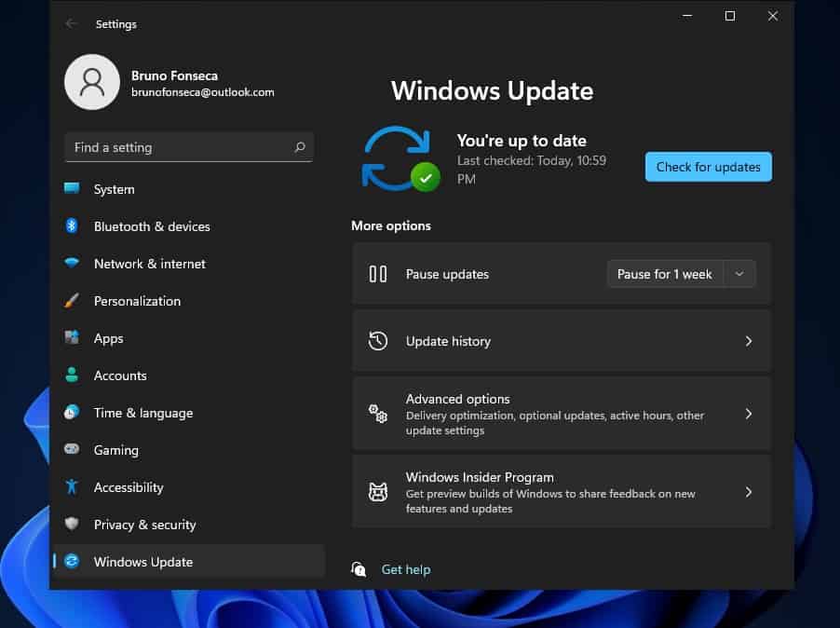Image resolution: width=840 pixels, height=628 pixels.
Task: Click the Find a setting search box
Action: click(x=188, y=147)
